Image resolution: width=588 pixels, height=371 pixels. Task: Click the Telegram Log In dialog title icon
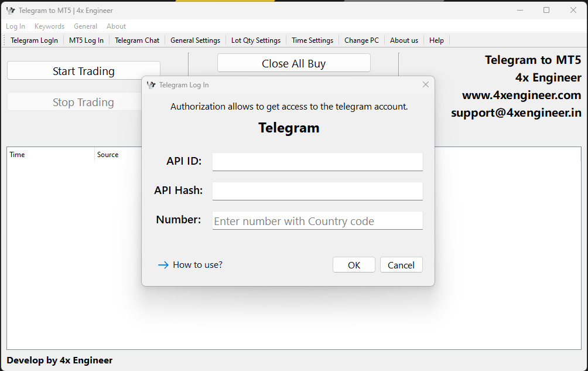pos(151,85)
